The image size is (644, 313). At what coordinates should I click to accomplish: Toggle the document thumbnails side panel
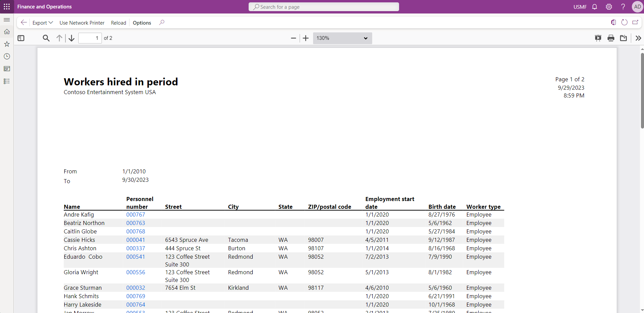click(x=21, y=38)
